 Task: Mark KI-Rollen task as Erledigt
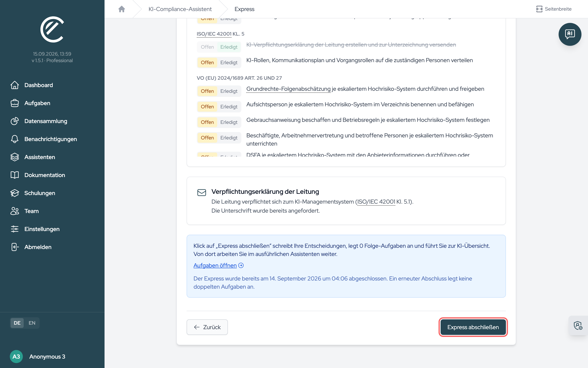[x=229, y=63]
